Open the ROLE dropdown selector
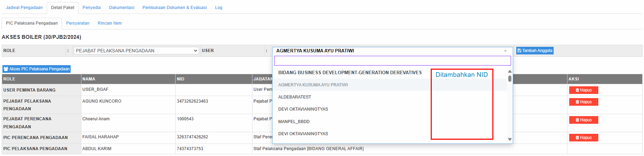 [136, 51]
